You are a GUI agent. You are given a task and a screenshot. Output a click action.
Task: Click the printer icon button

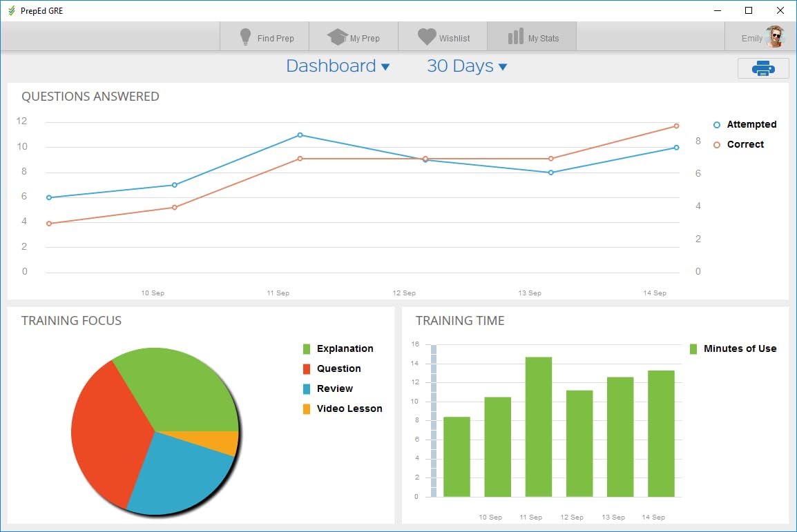[762, 68]
